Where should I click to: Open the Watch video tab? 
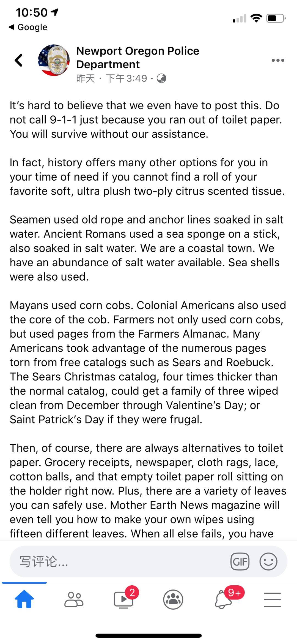pos(124,599)
